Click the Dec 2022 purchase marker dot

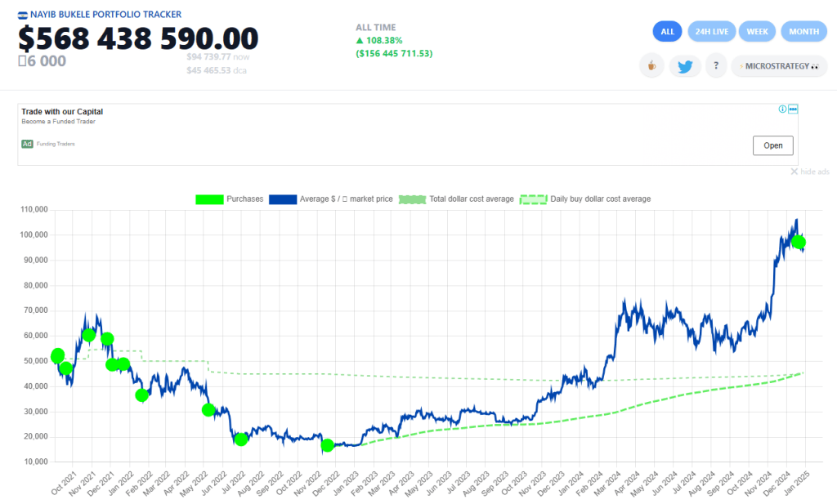[328, 445]
